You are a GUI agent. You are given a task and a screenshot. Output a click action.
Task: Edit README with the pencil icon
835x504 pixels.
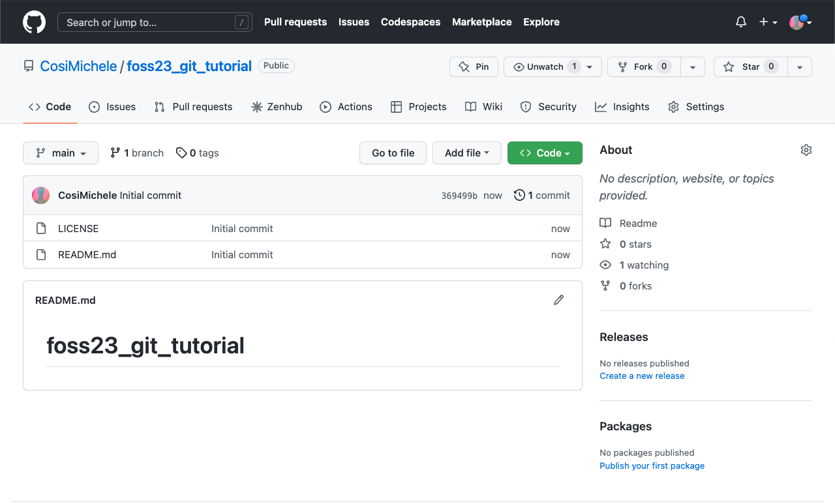[x=558, y=300]
